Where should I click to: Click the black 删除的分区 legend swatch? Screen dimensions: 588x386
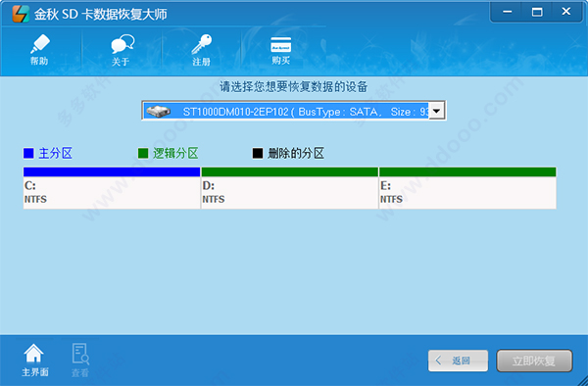point(257,153)
